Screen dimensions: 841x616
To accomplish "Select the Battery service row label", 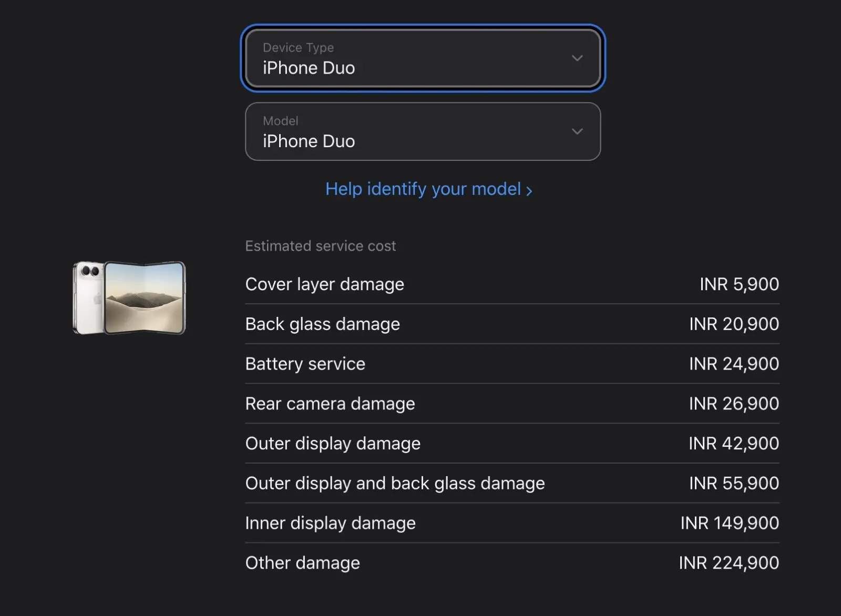I will pos(305,364).
